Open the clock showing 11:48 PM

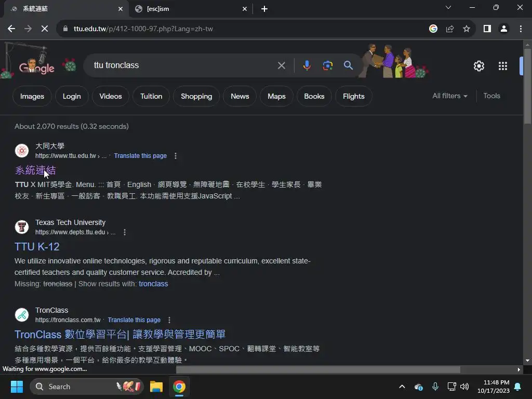pos(494,387)
